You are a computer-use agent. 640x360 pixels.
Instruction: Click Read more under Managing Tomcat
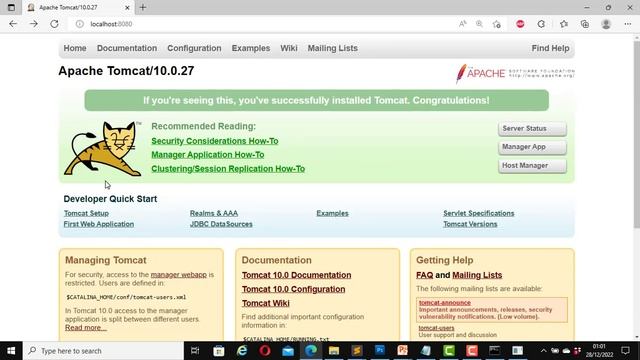pyautogui.click(x=86, y=328)
